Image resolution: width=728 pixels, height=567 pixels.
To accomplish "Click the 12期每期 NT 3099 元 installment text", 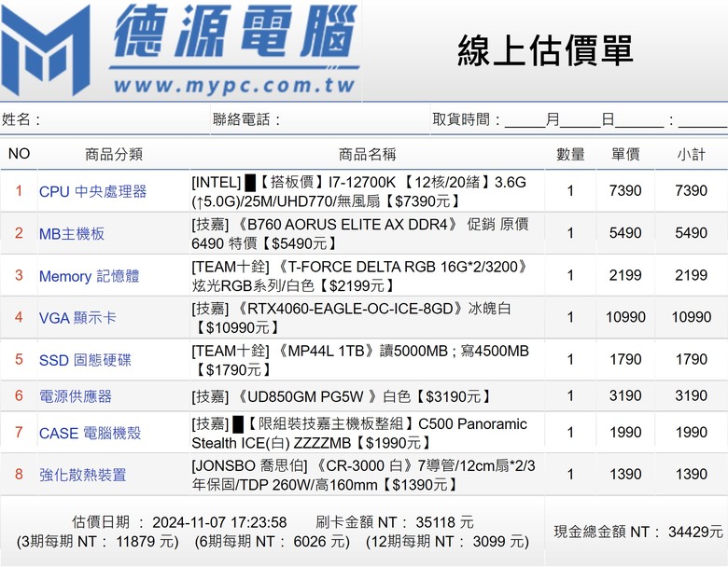I will click(x=448, y=542).
